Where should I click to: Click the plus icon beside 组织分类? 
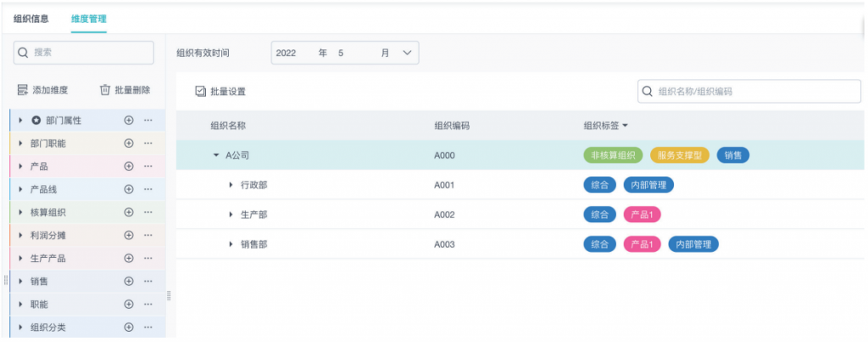pyautogui.click(x=129, y=327)
